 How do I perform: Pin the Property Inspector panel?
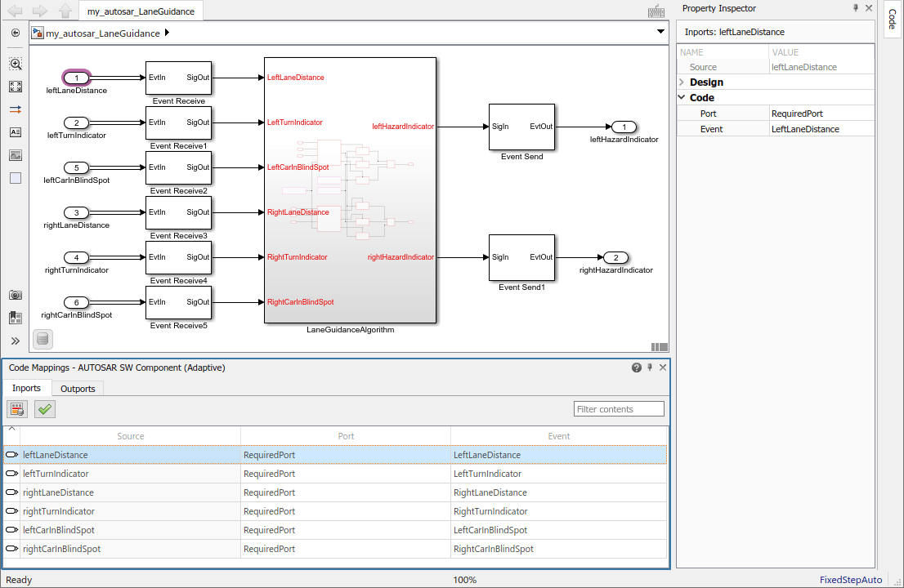tap(856, 8)
